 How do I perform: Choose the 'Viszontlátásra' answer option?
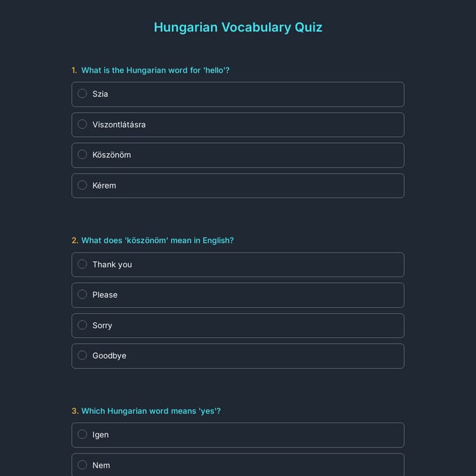click(83, 124)
